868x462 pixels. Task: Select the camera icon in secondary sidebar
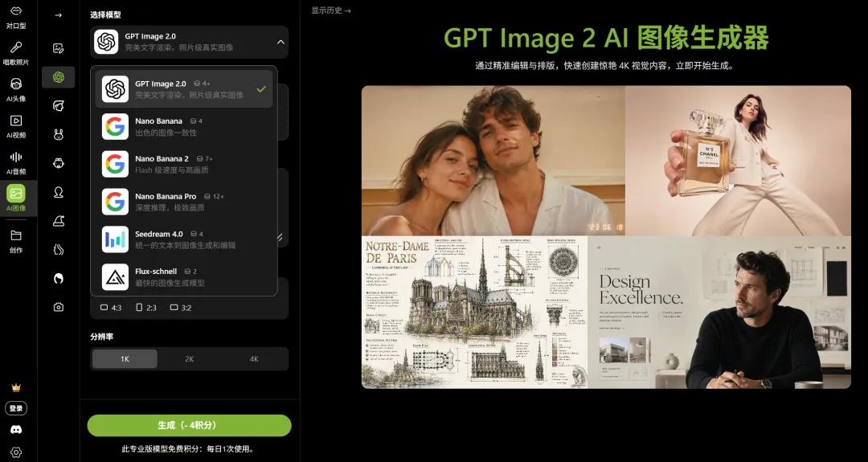pyautogui.click(x=58, y=307)
